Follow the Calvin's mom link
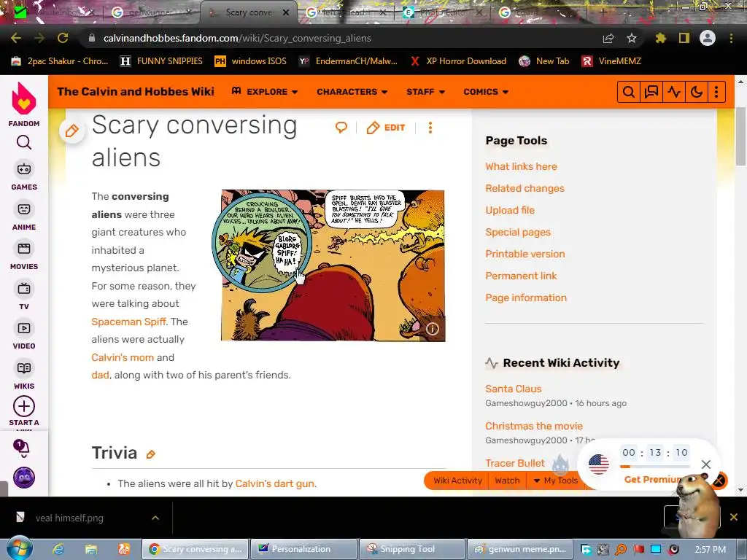This screenshot has width=747, height=560. pyautogui.click(x=123, y=357)
